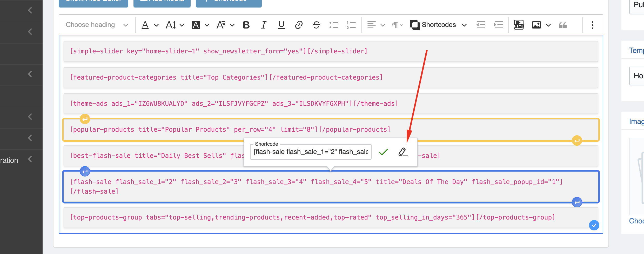Insert HTML embed via HTML icon
644x254 pixels.
coord(519,25)
